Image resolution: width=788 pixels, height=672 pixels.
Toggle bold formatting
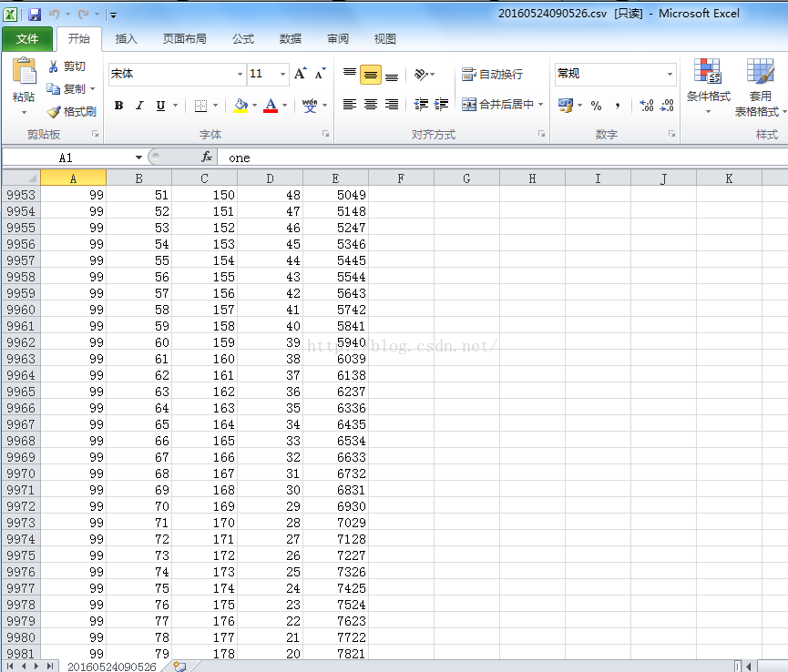pos(118,106)
